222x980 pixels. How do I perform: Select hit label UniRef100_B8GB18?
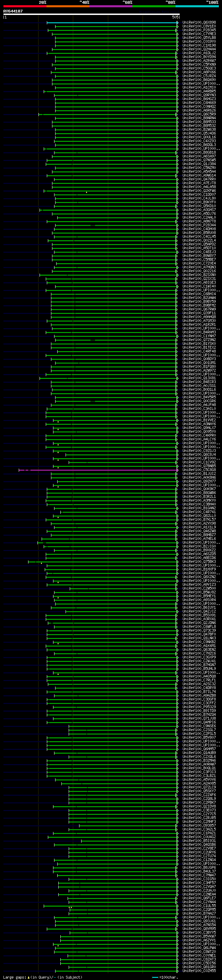[199, 153]
